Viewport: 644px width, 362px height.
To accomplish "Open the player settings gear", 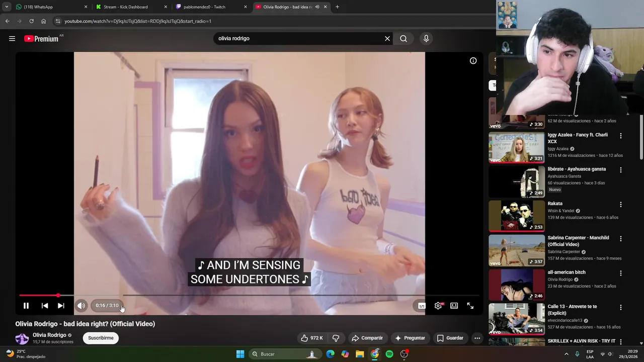I will pyautogui.click(x=438, y=306).
